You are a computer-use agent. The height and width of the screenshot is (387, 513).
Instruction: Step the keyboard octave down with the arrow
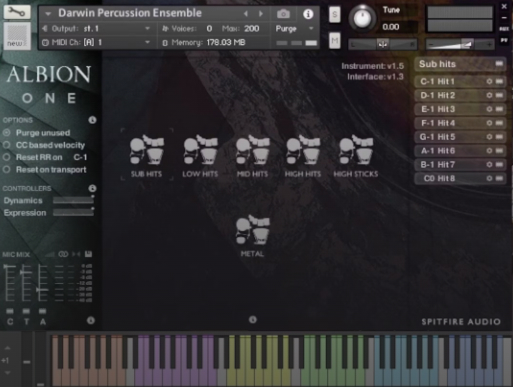point(7,373)
